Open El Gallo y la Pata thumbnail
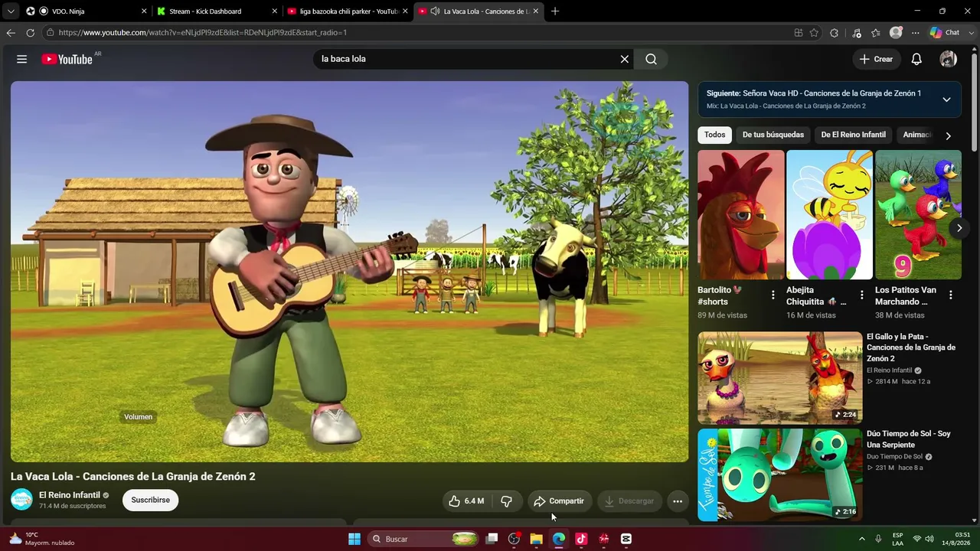This screenshot has width=980, height=551. (779, 378)
